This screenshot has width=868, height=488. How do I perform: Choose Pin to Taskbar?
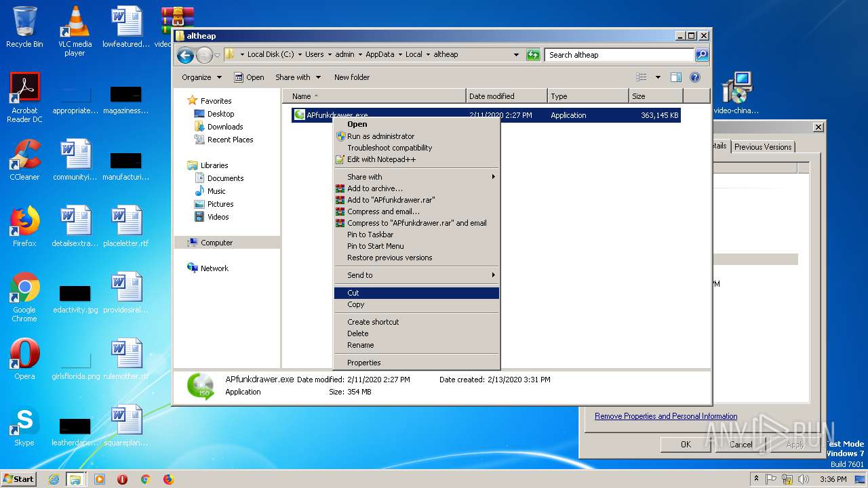tap(416, 235)
